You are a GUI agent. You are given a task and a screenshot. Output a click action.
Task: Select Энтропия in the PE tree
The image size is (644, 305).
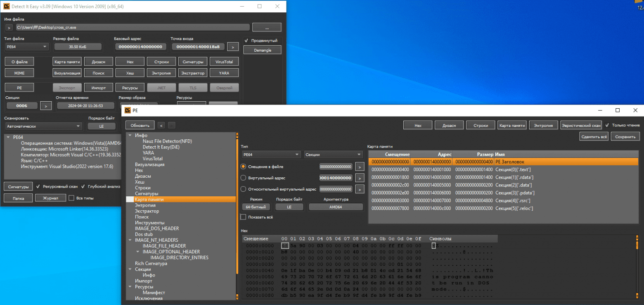[145, 205]
